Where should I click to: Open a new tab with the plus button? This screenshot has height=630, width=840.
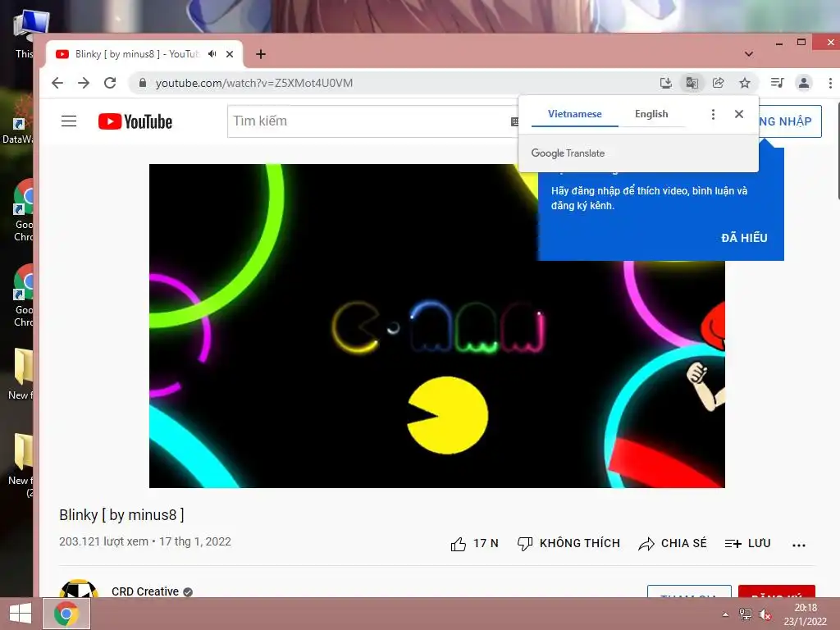click(261, 54)
